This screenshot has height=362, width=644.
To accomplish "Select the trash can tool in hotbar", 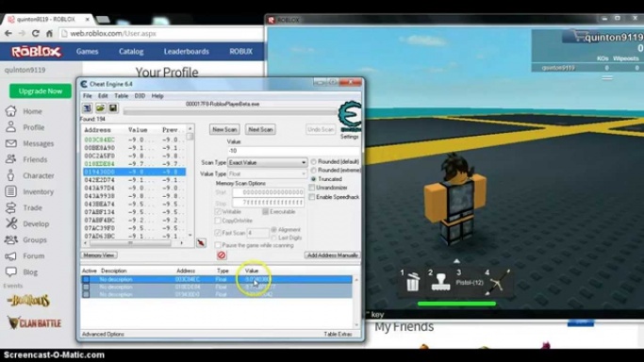I will tap(413, 282).
